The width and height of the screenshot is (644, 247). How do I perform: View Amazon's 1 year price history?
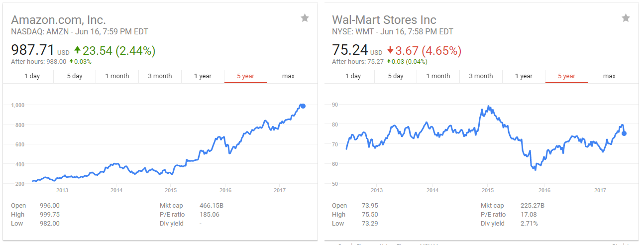[x=203, y=76]
